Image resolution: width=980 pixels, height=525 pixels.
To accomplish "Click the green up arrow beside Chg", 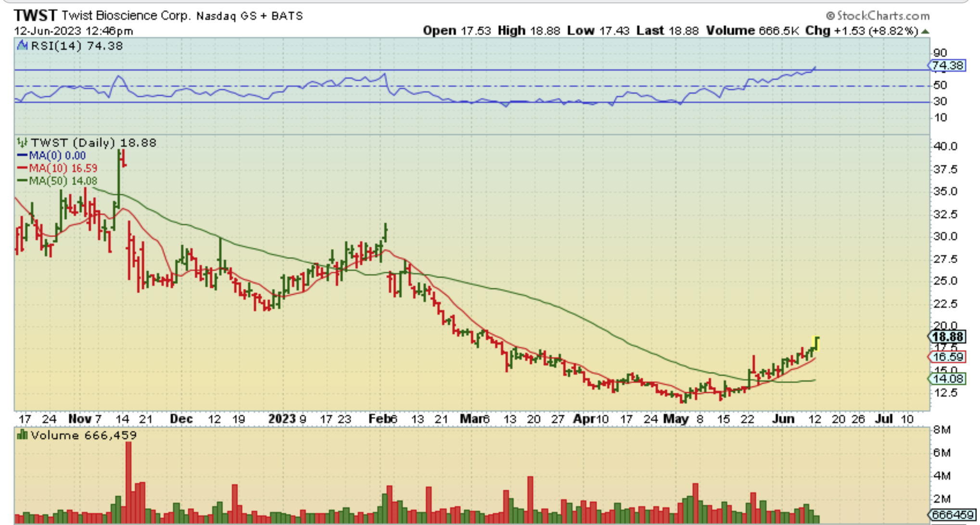I will [x=925, y=31].
